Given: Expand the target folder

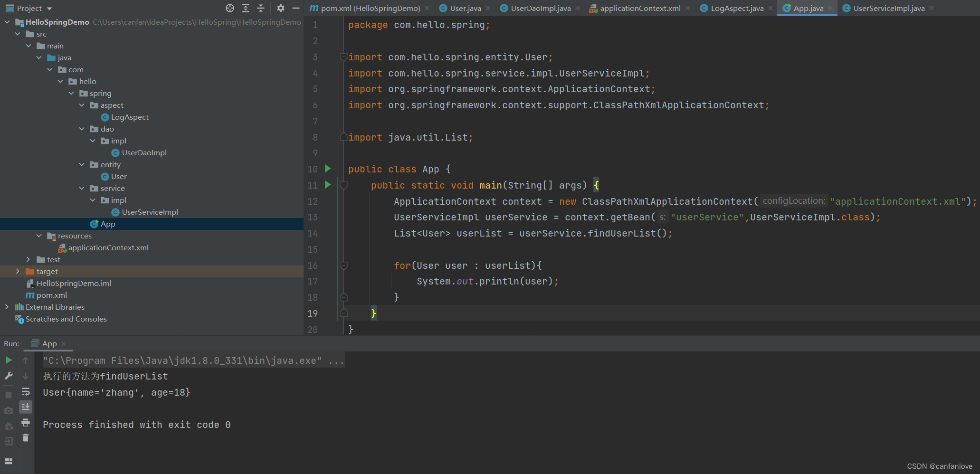Looking at the screenshot, I should point(18,271).
